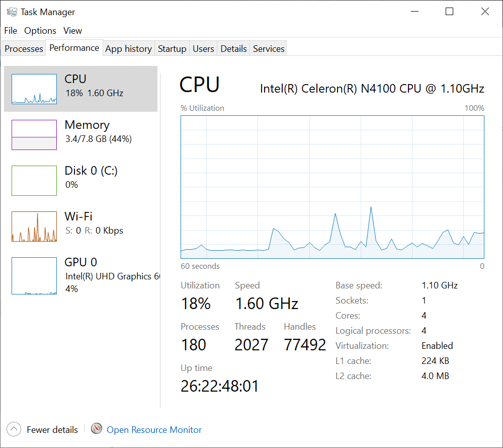Open the Options menu

40,31
